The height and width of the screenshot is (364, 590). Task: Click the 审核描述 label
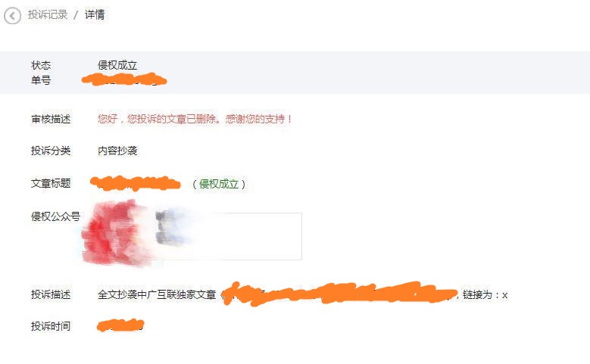pyautogui.click(x=51, y=120)
